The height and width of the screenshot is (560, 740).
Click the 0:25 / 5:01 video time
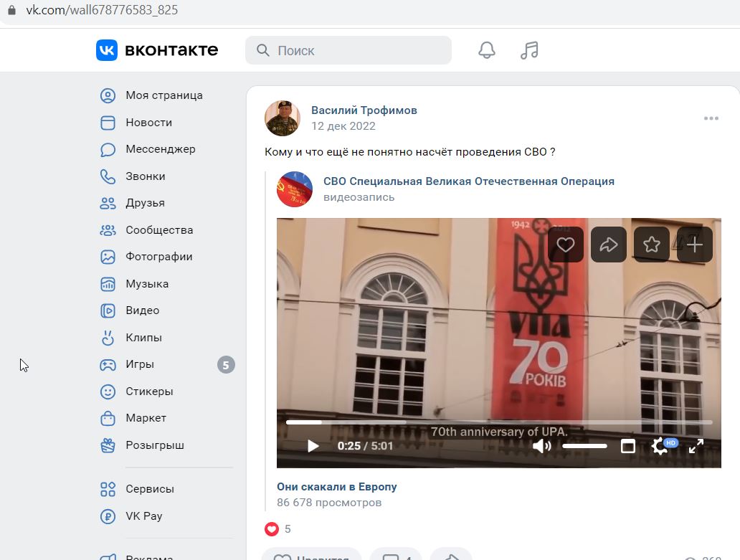pos(365,446)
